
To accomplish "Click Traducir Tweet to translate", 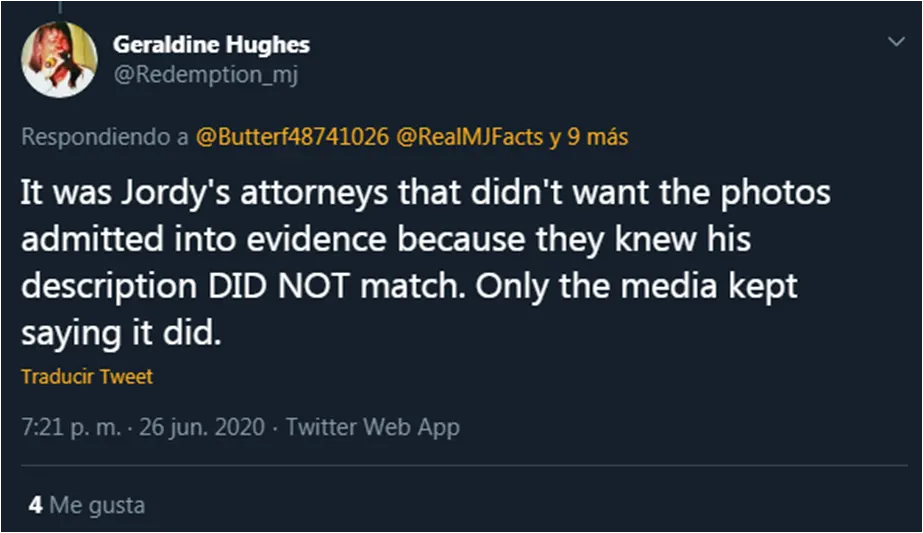I will (86, 377).
